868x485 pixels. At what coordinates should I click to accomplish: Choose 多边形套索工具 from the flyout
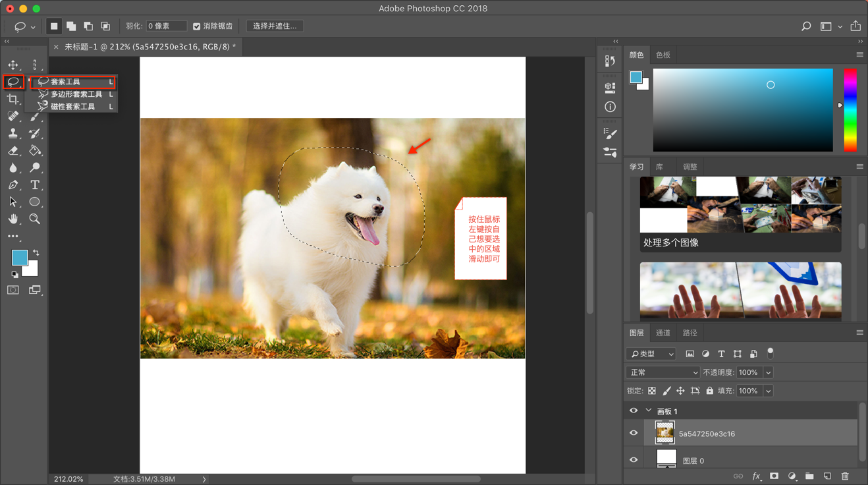(76, 94)
